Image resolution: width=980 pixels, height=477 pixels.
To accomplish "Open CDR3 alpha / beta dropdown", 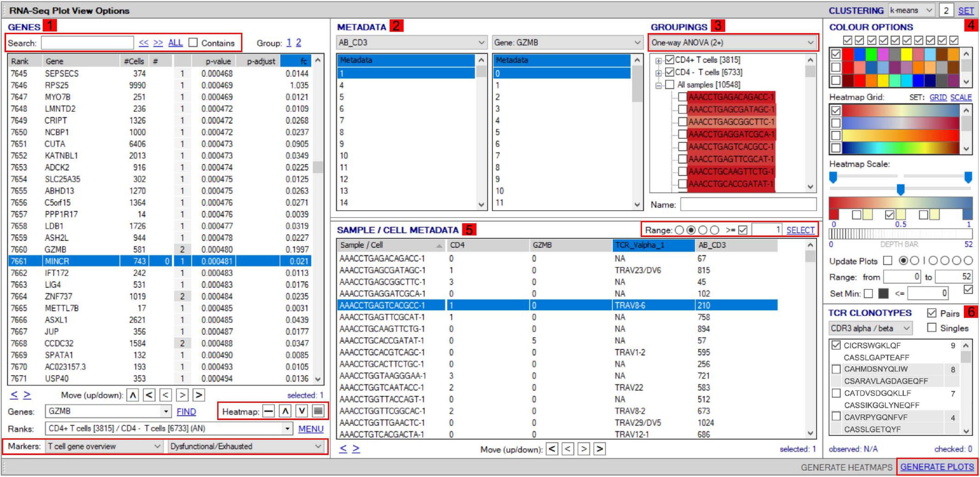I will coord(871,328).
